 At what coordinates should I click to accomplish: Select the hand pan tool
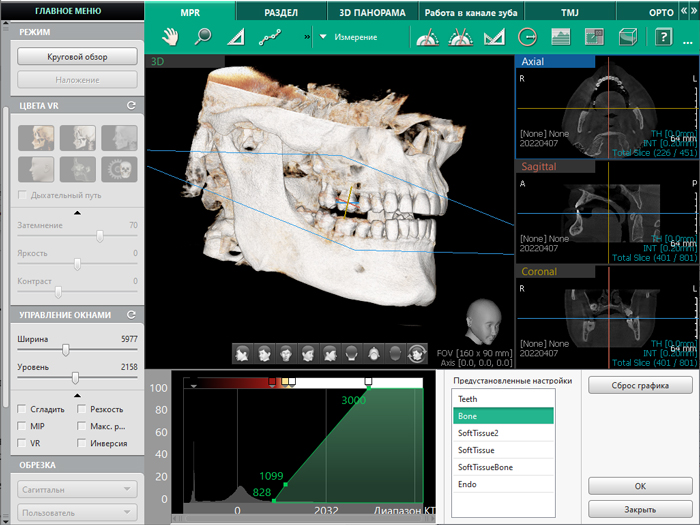click(172, 37)
